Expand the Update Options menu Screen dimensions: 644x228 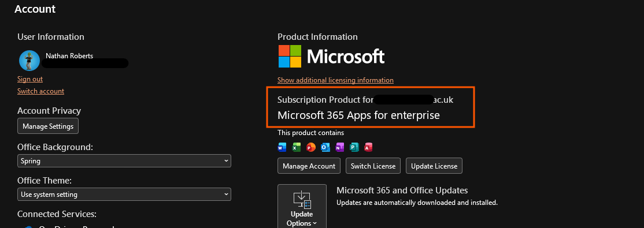[x=302, y=206]
